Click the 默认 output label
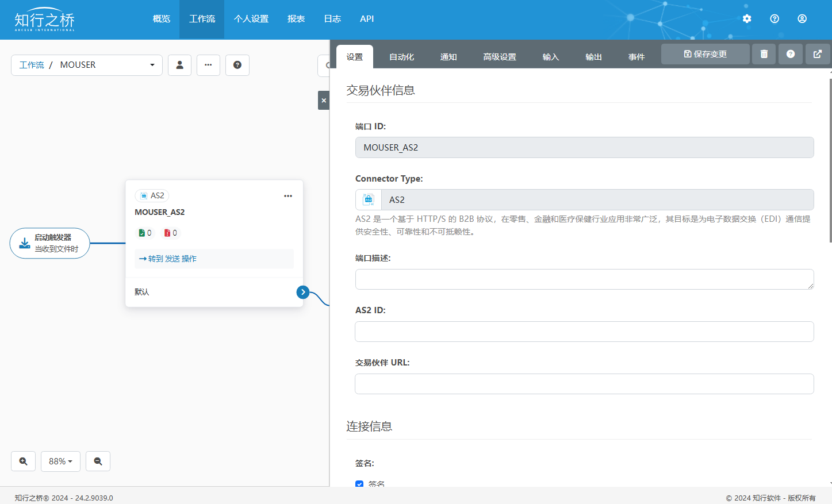 (142, 292)
